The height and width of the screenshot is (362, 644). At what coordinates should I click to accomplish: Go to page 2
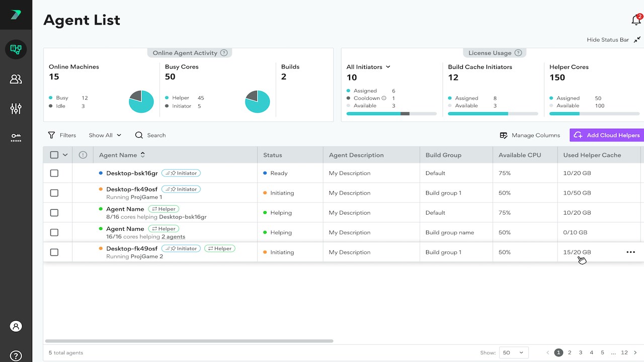tap(570, 352)
